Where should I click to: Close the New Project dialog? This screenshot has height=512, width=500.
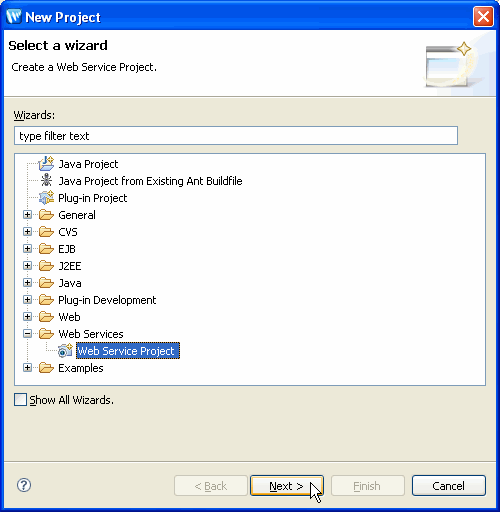(x=483, y=17)
